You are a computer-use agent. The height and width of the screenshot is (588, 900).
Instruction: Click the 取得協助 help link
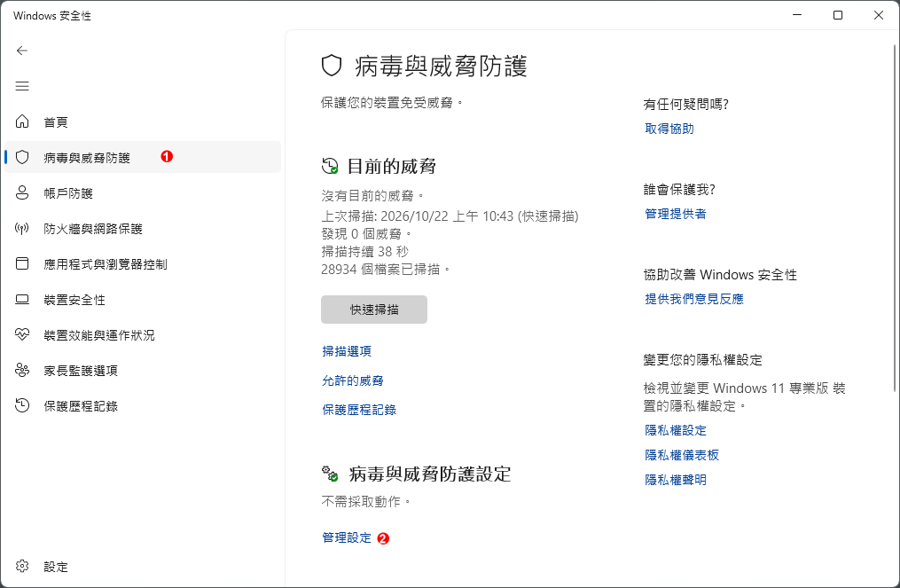click(669, 129)
